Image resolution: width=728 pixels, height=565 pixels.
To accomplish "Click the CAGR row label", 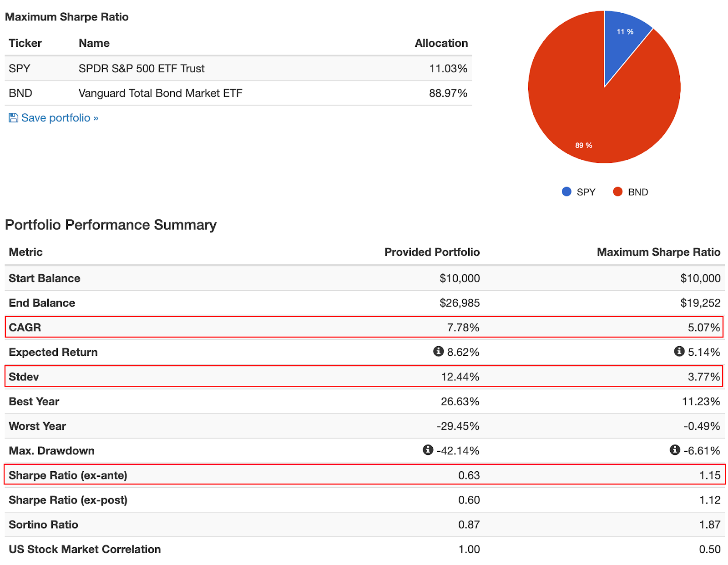I will click(25, 328).
